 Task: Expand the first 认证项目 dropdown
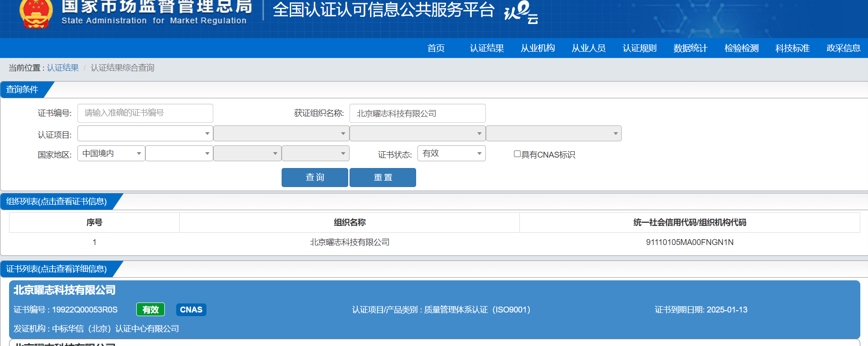point(145,134)
